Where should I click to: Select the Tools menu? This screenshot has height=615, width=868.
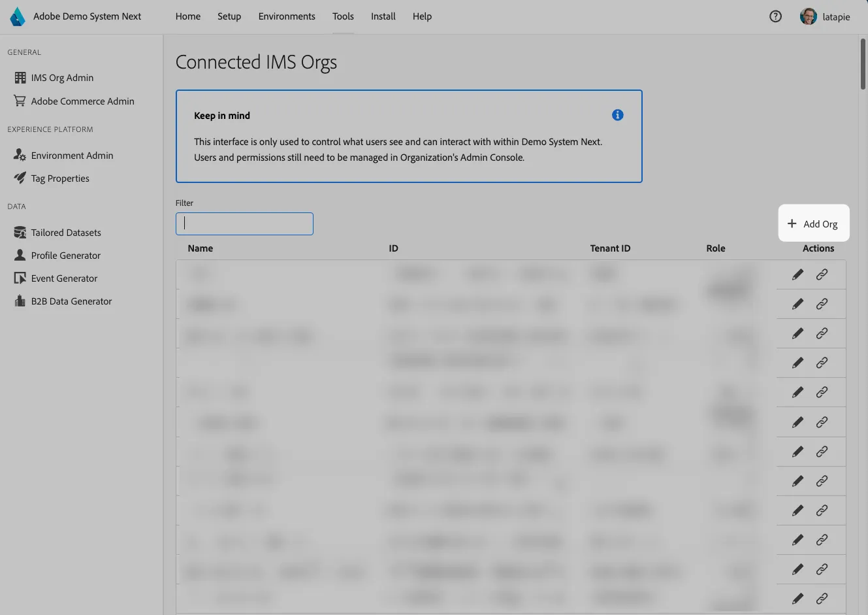tap(343, 16)
